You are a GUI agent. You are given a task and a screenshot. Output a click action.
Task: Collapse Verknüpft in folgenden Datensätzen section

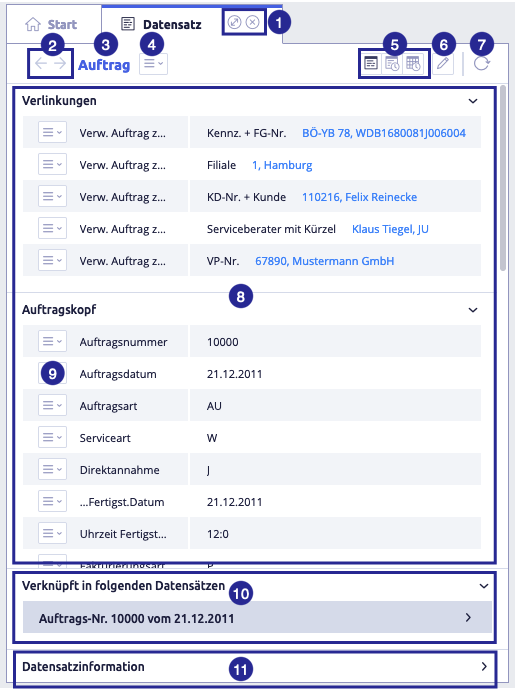click(484, 586)
